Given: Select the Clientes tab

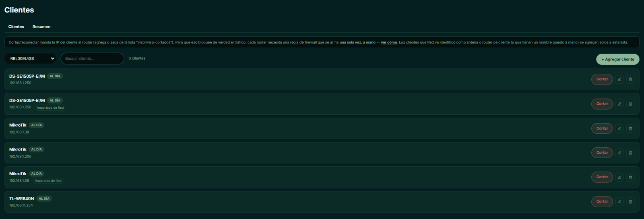Looking at the screenshot, I should (16, 27).
